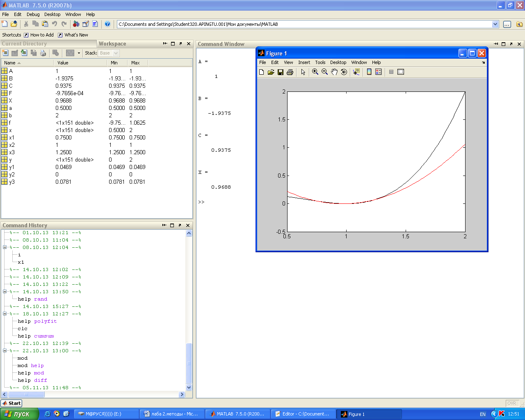Click New variable icon in Workspace toolbar
This screenshot has width=525, height=420.
coord(5,53)
